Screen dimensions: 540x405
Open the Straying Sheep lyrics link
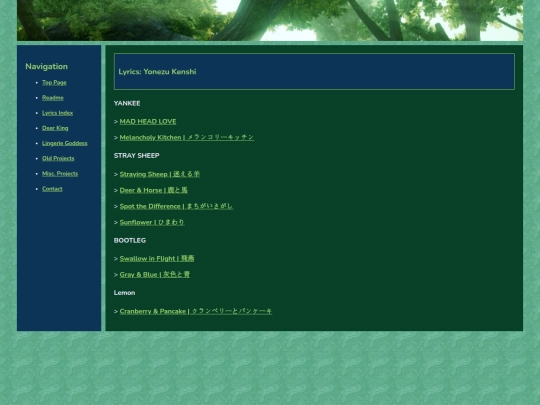tap(160, 174)
